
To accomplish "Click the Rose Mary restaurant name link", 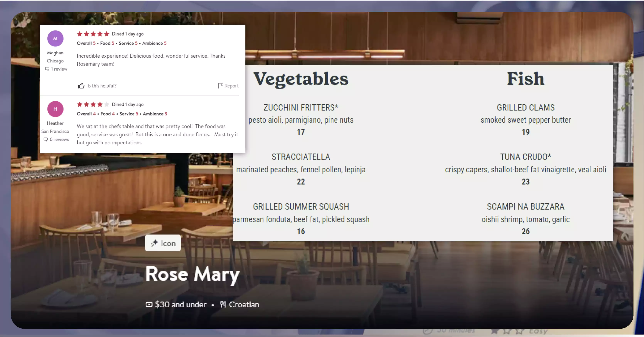I will (192, 274).
